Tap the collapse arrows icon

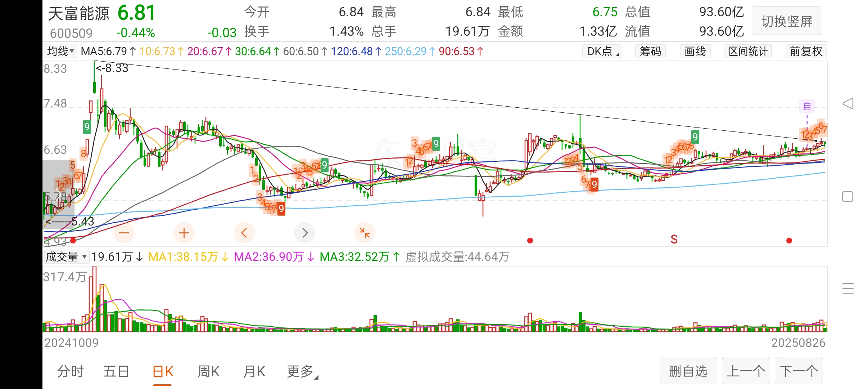tap(365, 233)
